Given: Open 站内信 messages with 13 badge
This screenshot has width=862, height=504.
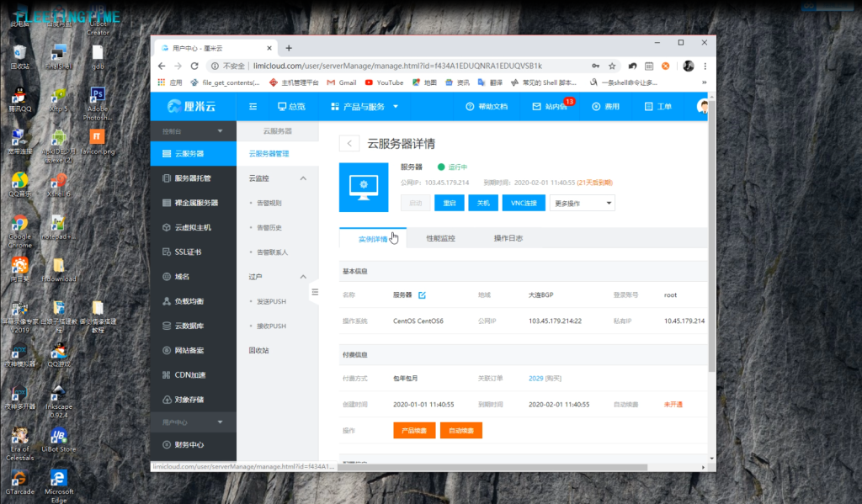Looking at the screenshot, I should point(551,105).
